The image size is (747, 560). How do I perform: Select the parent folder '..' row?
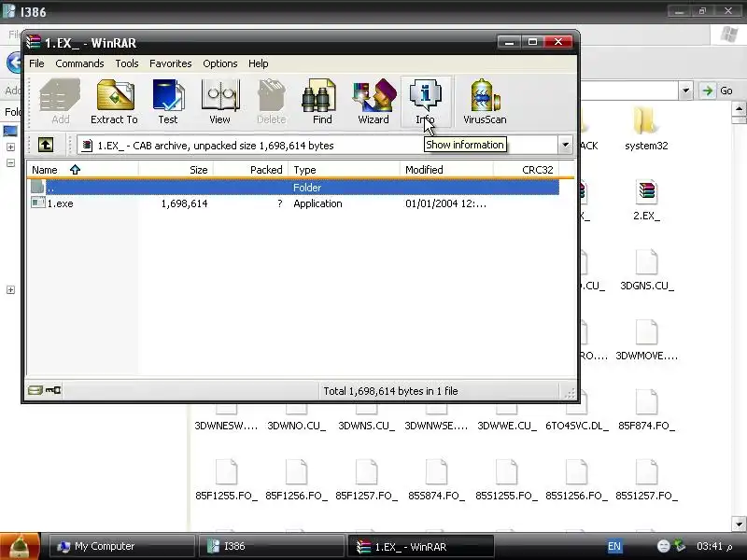[x=295, y=188]
